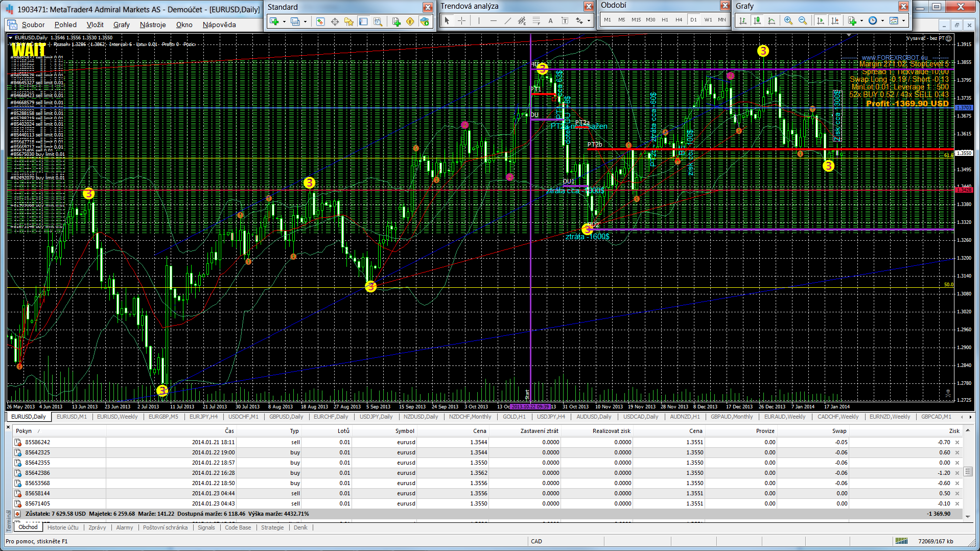Select the M15 timeframe

636,20
